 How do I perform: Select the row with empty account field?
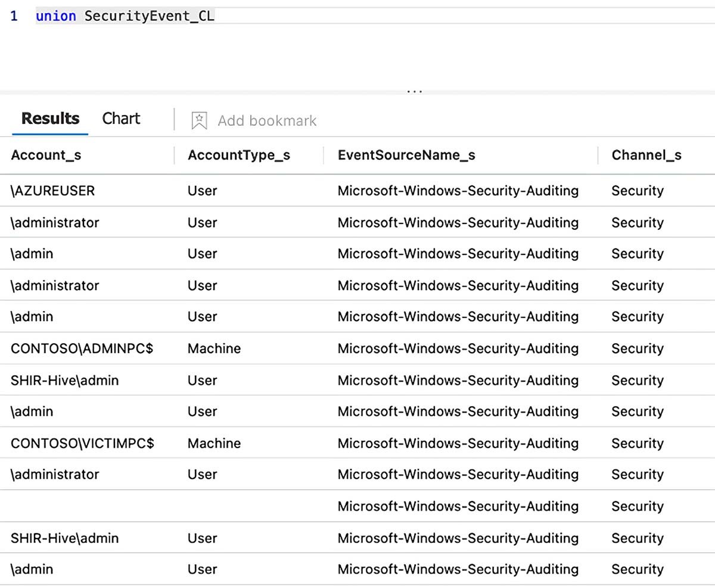pyautogui.click(x=89, y=506)
